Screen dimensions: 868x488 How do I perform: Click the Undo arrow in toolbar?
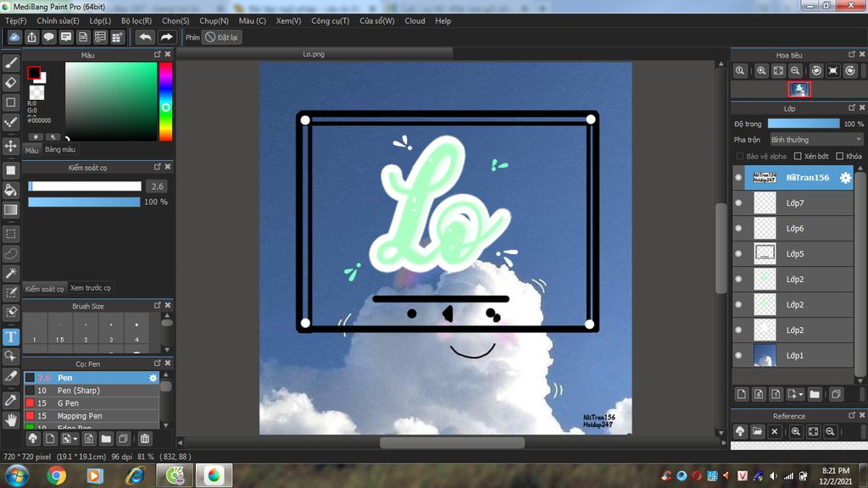(x=145, y=37)
